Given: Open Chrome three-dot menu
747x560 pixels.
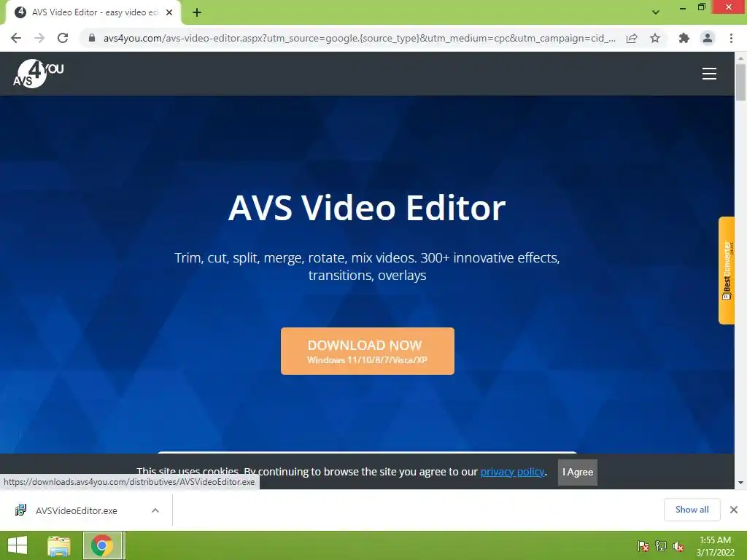Looking at the screenshot, I should pyautogui.click(x=731, y=38).
